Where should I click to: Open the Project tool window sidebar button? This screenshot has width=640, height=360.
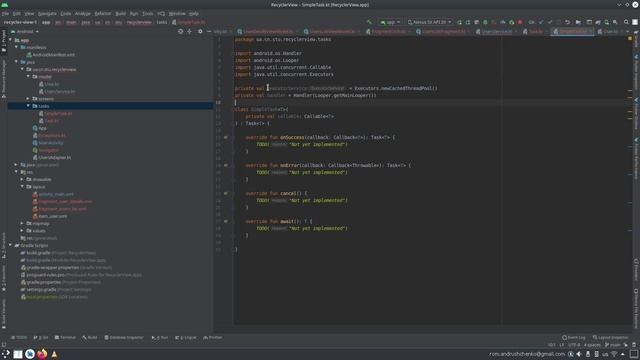click(4, 40)
